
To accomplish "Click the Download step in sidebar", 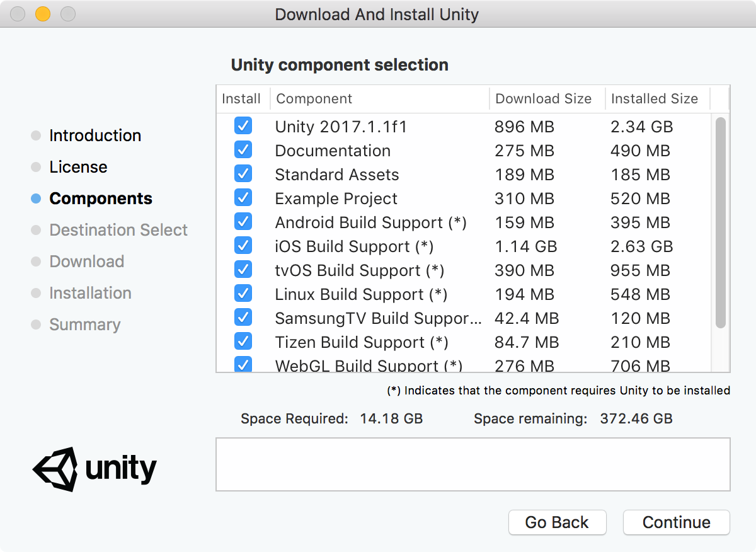I will tap(87, 262).
